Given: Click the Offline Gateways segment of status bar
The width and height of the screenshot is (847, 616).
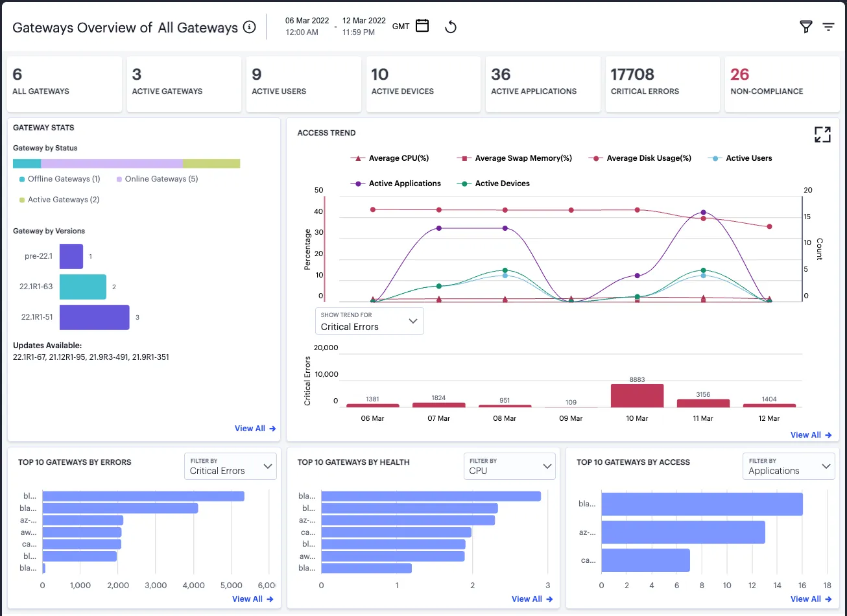Looking at the screenshot, I should click(27, 163).
